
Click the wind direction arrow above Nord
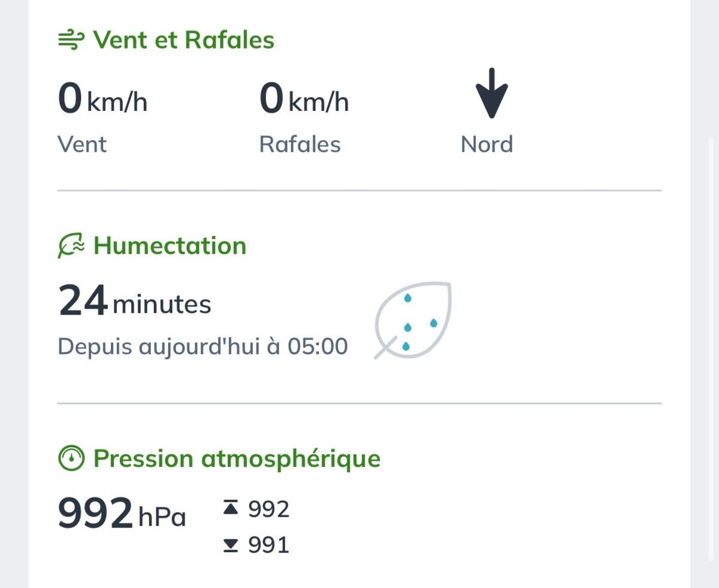tap(491, 93)
